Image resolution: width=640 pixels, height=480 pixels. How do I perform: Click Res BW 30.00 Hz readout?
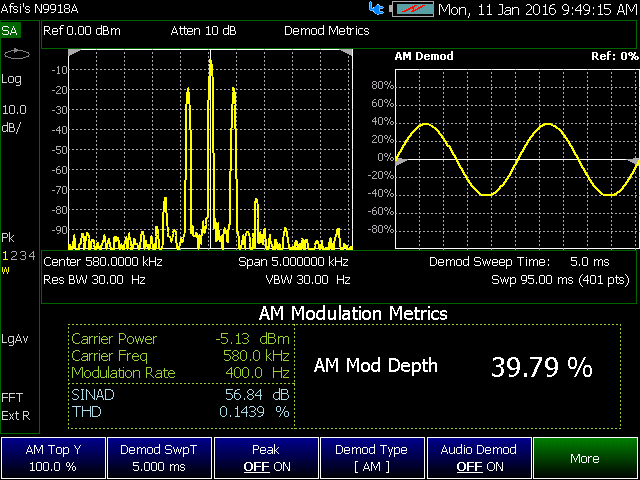(94, 280)
